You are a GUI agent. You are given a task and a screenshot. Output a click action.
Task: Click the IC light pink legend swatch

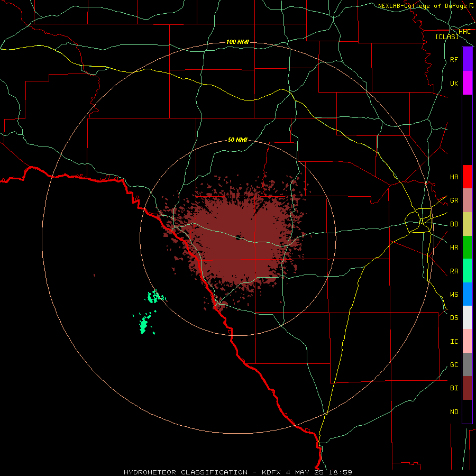click(x=467, y=341)
